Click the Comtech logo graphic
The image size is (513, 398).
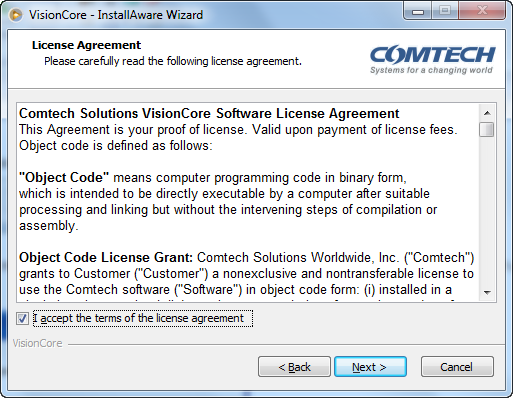(x=432, y=60)
